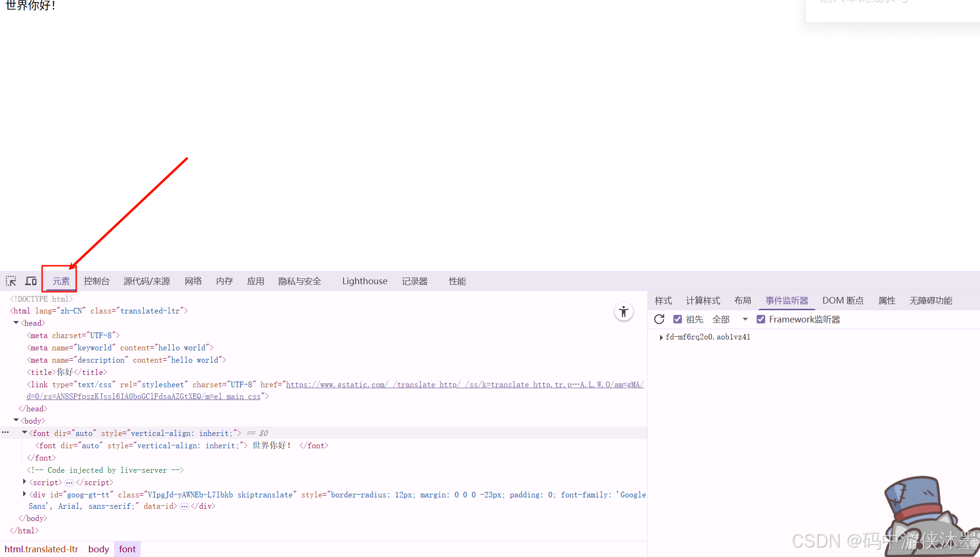Expand the div goog-gt-tt node
This screenshot has height=557, width=980.
point(25,494)
